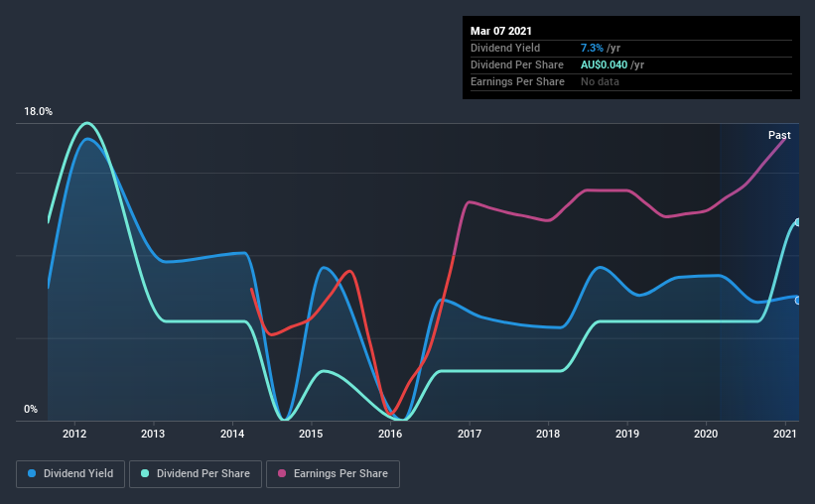Select the 2018 x-axis label

tap(548, 434)
